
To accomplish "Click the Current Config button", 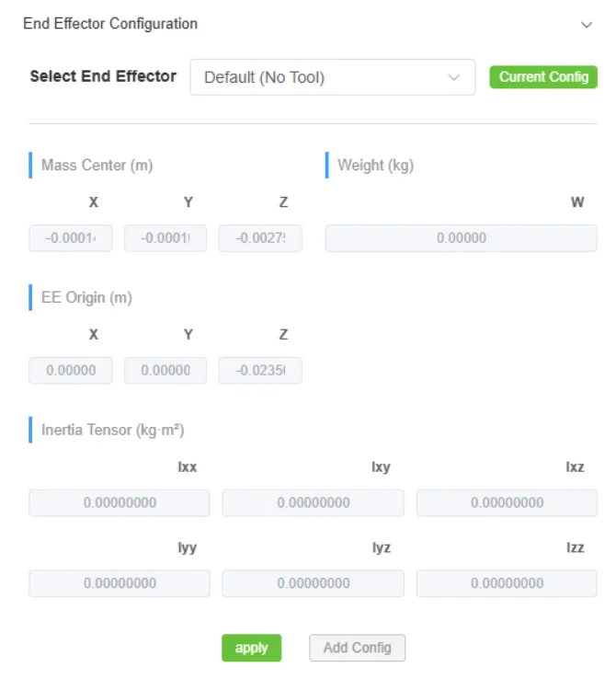I will (543, 77).
